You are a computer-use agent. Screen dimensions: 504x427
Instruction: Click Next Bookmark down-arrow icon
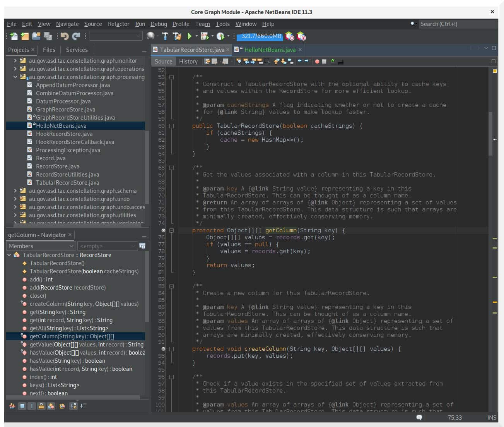click(x=283, y=61)
